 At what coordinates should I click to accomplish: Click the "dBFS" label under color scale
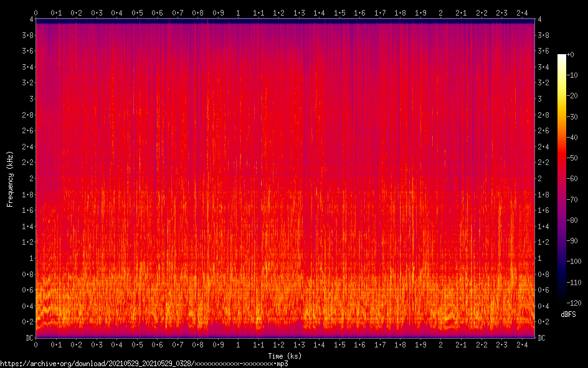[568, 314]
